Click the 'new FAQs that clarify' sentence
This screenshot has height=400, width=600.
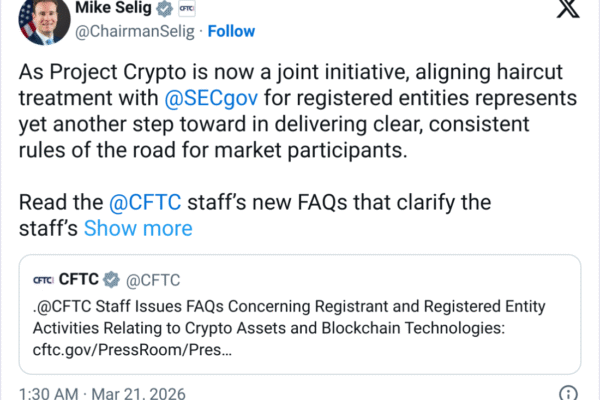pyautogui.click(x=300, y=202)
